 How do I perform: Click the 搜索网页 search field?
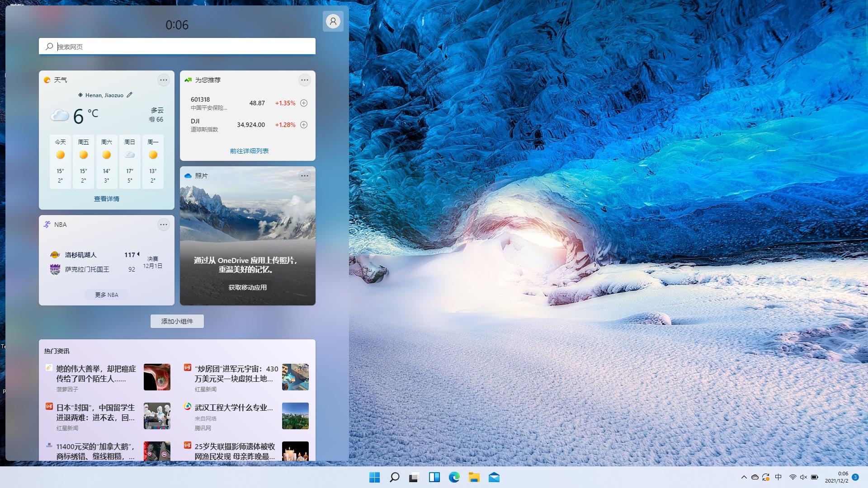coord(181,47)
